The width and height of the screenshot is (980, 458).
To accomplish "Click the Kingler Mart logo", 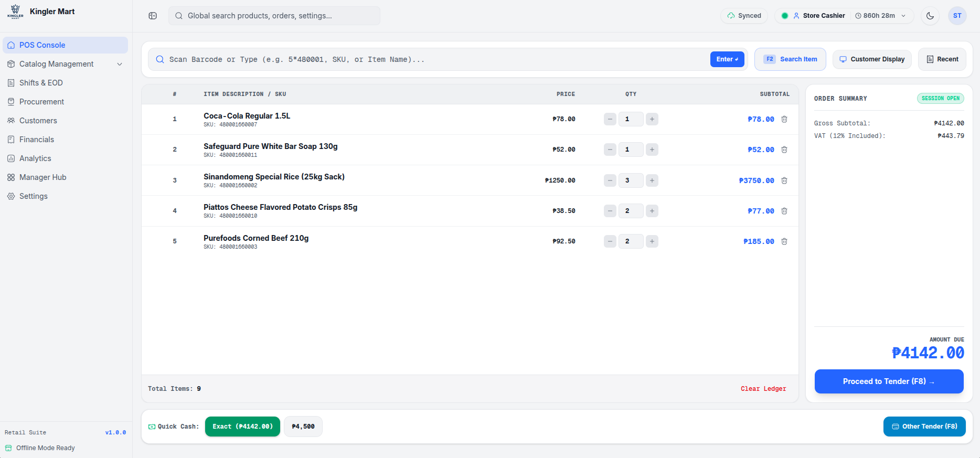I will (x=15, y=12).
